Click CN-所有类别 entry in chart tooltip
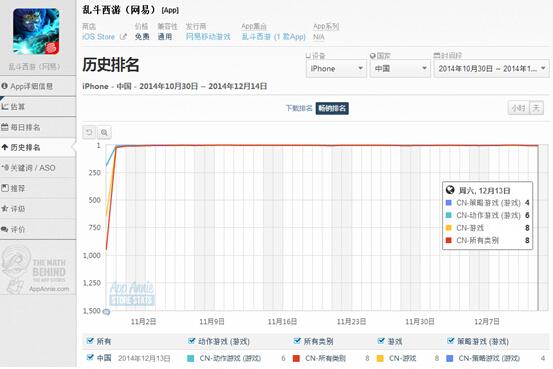This screenshot has width=553, height=369. coord(487,241)
